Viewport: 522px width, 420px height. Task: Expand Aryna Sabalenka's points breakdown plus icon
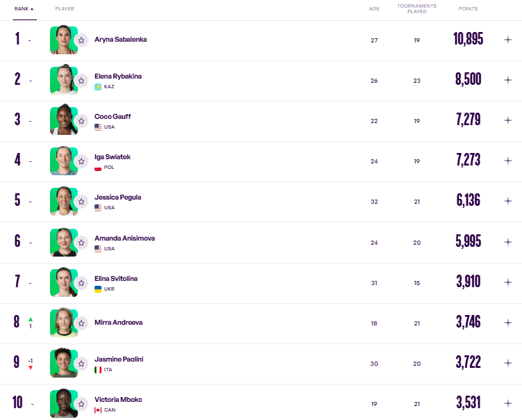(508, 40)
